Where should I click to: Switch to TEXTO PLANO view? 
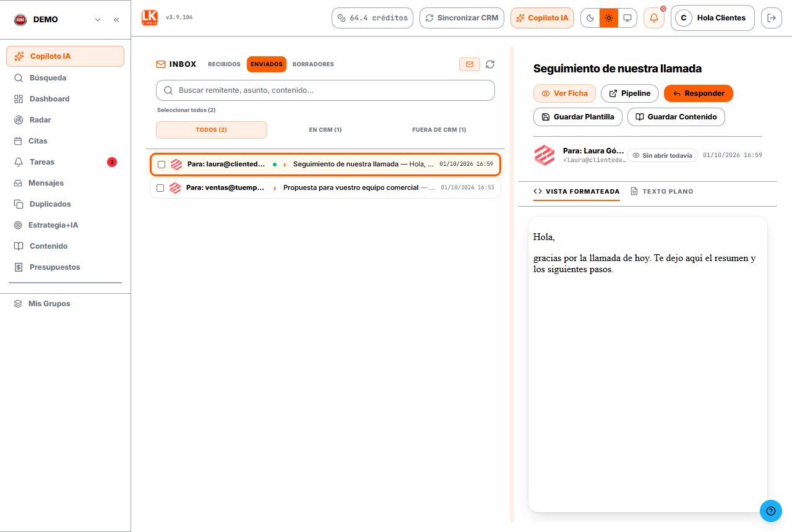(661, 192)
